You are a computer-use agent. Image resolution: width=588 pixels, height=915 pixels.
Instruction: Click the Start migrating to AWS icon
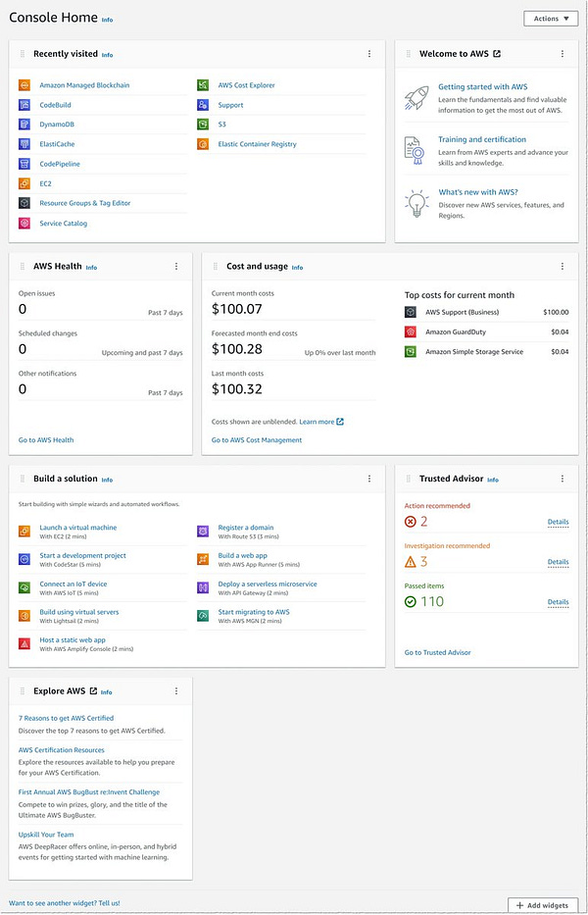click(203, 616)
